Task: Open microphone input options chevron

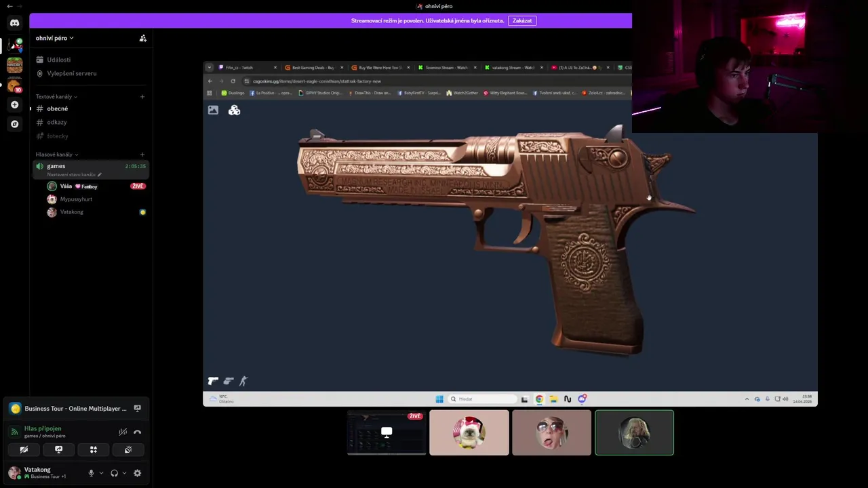Action: (101, 473)
